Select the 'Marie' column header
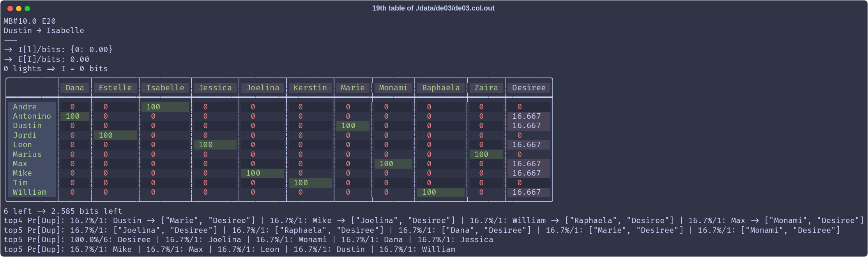Screen dimensions: 868x257 click(x=353, y=88)
